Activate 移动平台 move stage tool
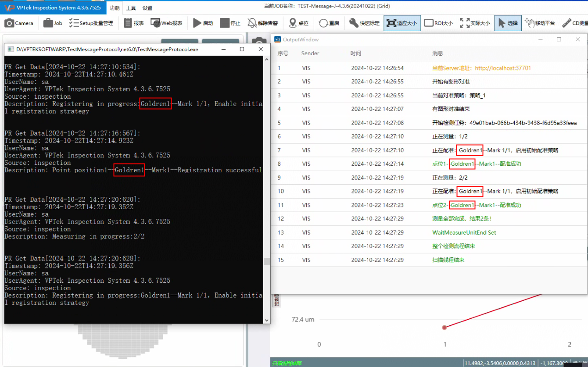This screenshot has height=367, width=588. pos(540,23)
